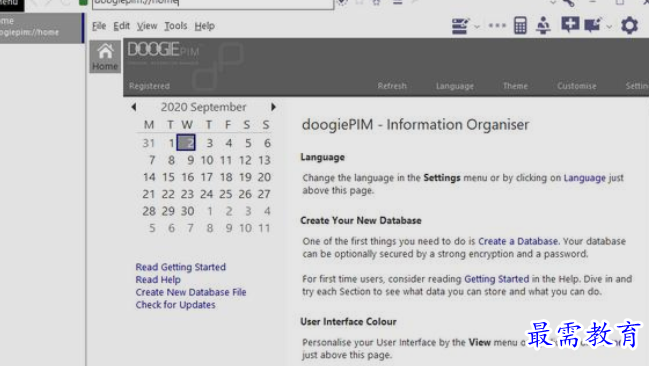Click the add-note plus speech bubble icon
Image resolution: width=649 pixels, height=366 pixels.
point(570,24)
